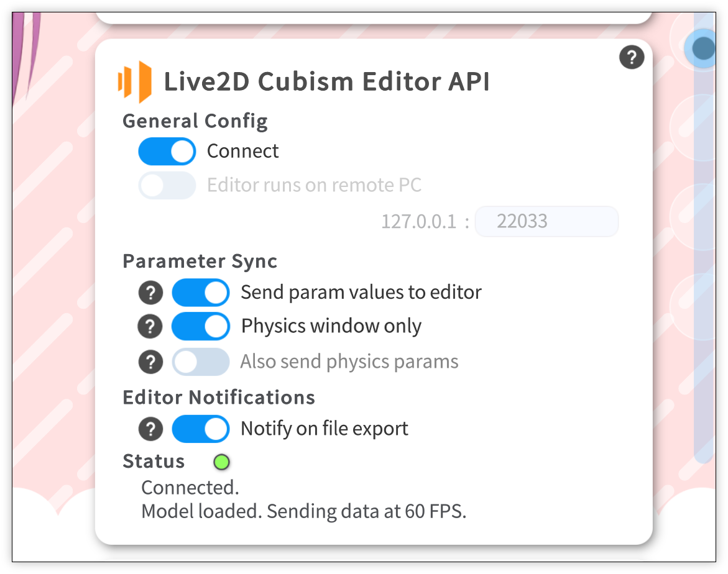
Task: Show help for Send param values to editor
Action: 150,292
